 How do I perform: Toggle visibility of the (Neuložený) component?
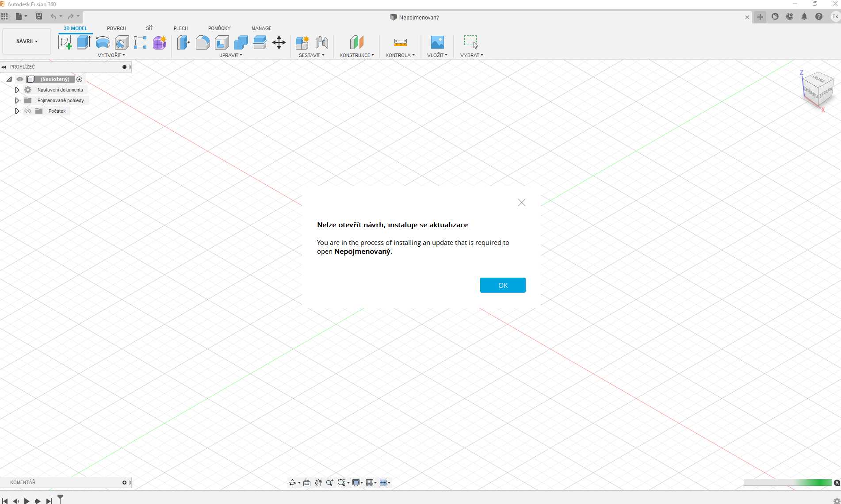[20, 79]
